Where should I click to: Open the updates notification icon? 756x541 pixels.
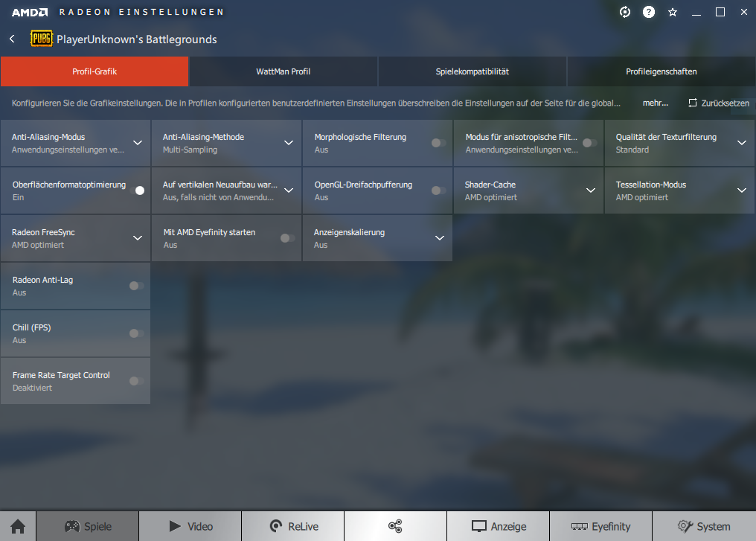pyautogui.click(x=625, y=12)
